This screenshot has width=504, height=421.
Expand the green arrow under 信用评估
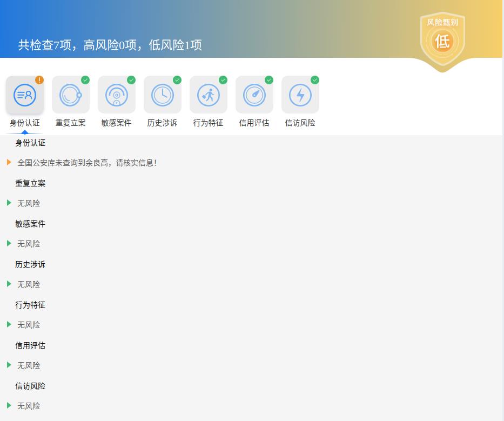pos(9,365)
